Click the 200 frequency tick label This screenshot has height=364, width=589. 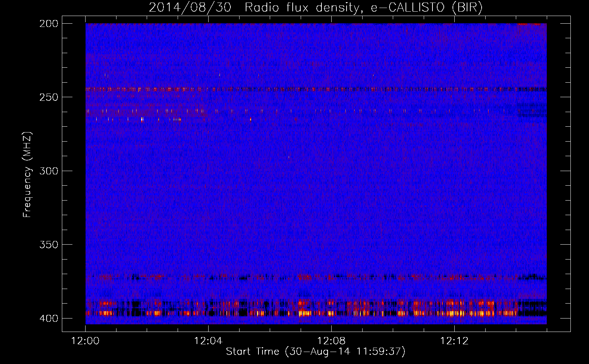[49, 24]
